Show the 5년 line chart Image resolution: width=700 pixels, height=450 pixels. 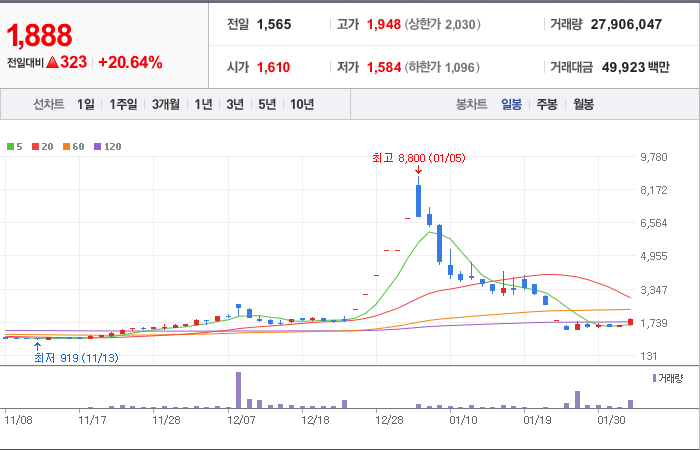tap(267, 104)
